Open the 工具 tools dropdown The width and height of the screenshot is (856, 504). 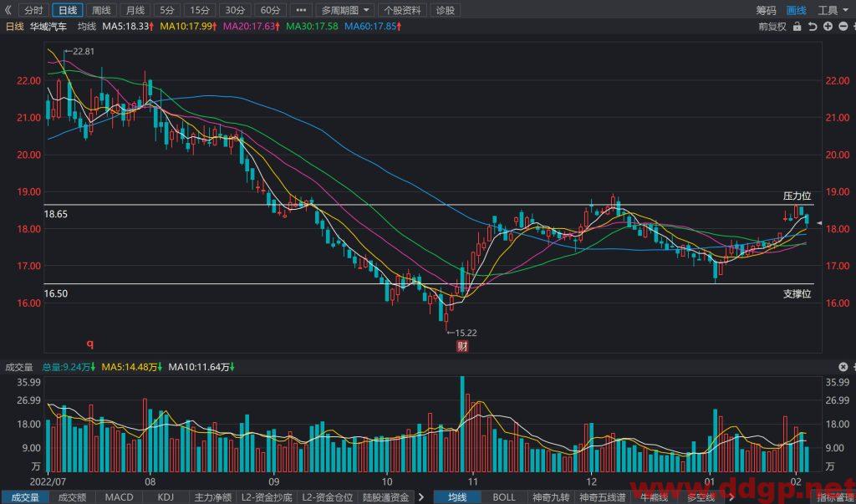click(x=833, y=10)
